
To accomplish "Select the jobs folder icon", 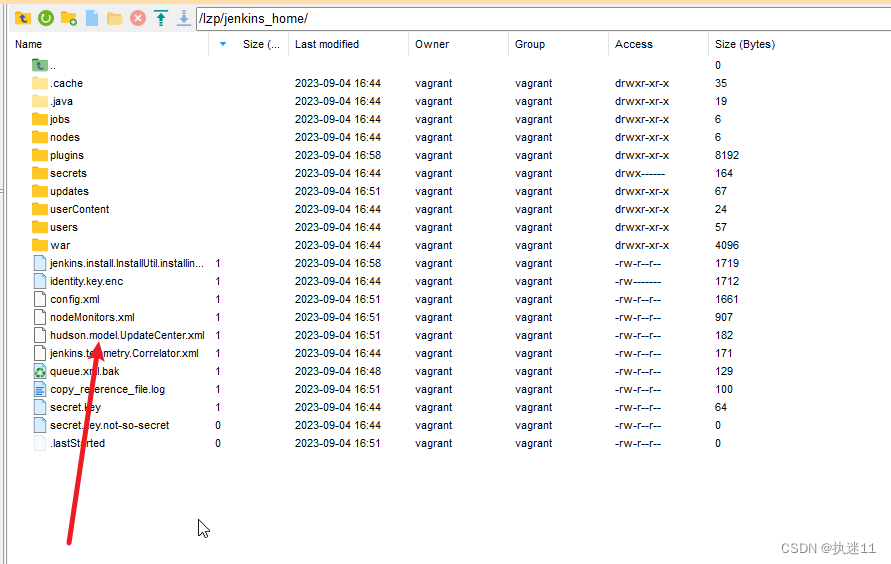I will pos(40,119).
